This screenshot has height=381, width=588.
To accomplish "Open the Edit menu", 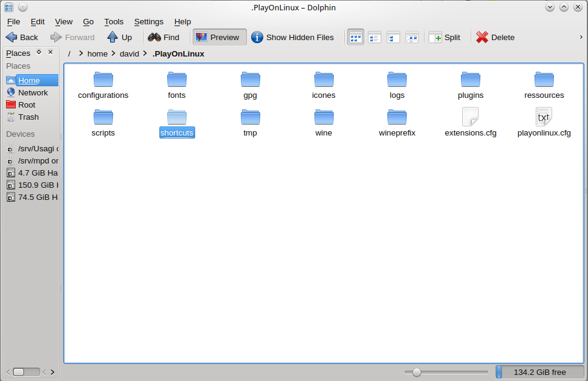I will (x=38, y=22).
